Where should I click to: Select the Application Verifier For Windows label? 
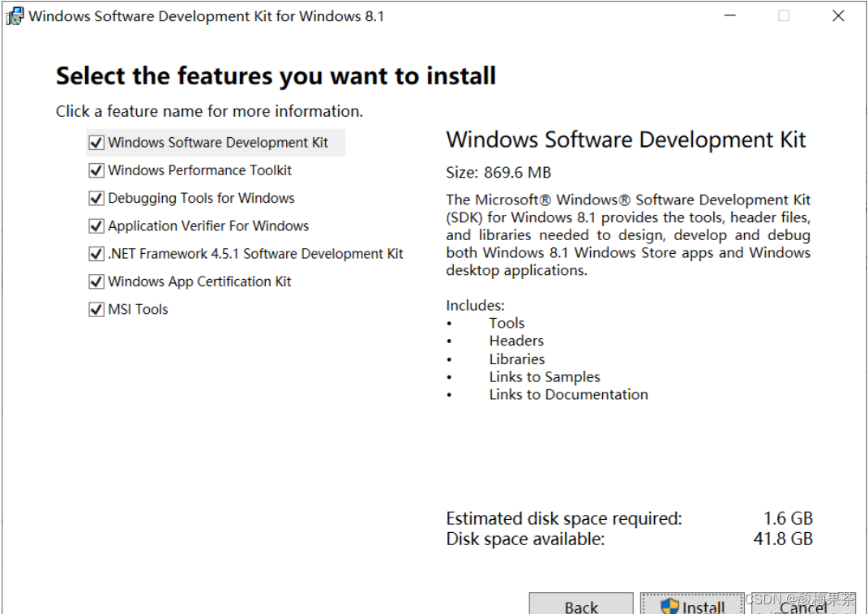(208, 226)
